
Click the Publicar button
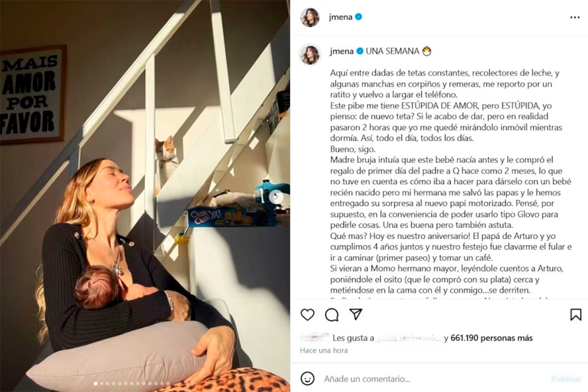coord(566,379)
